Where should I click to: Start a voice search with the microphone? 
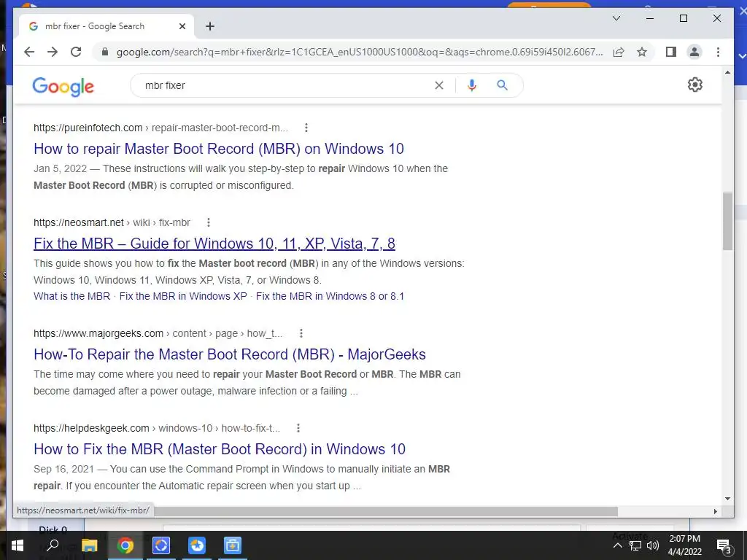coord(472,85)
